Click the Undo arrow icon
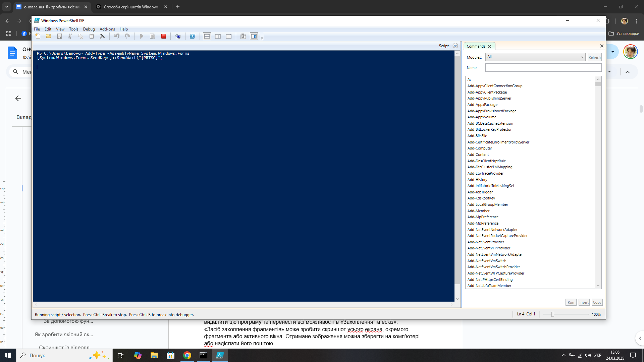The height and width of the screenshot is (362, 644). [117, 36]
